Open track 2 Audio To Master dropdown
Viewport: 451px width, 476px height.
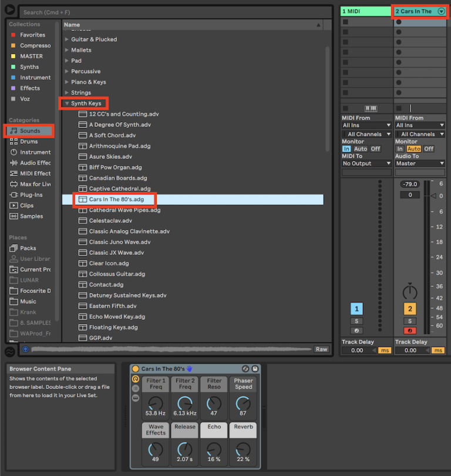tap(420, 163)
